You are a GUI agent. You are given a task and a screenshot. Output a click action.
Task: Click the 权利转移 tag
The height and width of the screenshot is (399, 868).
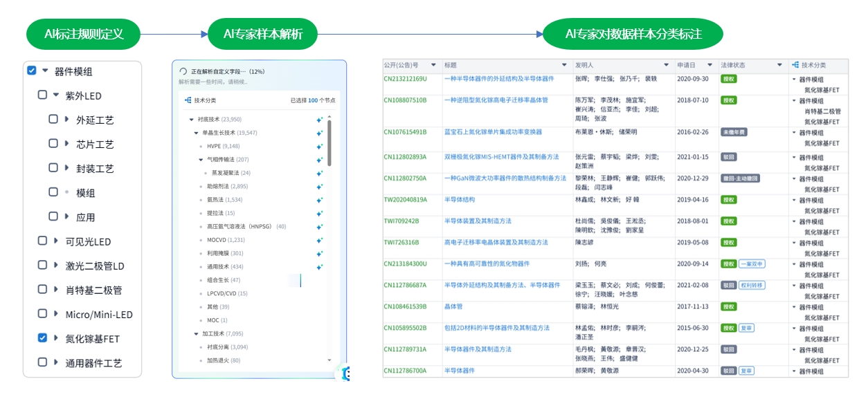tap(751, 285)
